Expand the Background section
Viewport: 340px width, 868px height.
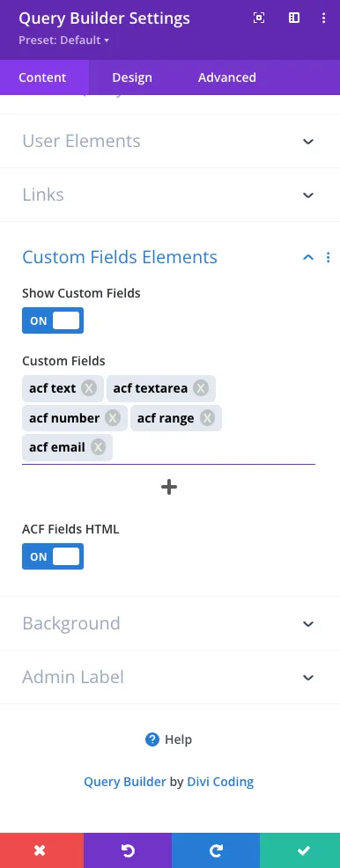(x=168, y=623)
